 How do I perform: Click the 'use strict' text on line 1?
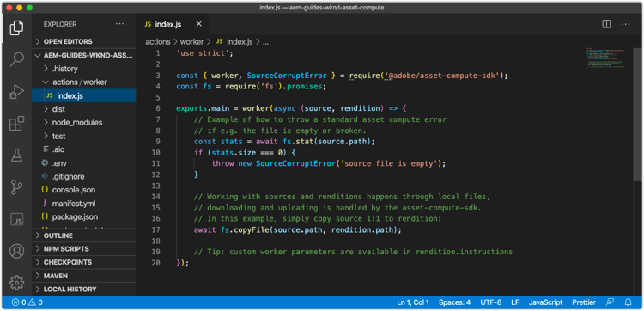coord(202,53)
